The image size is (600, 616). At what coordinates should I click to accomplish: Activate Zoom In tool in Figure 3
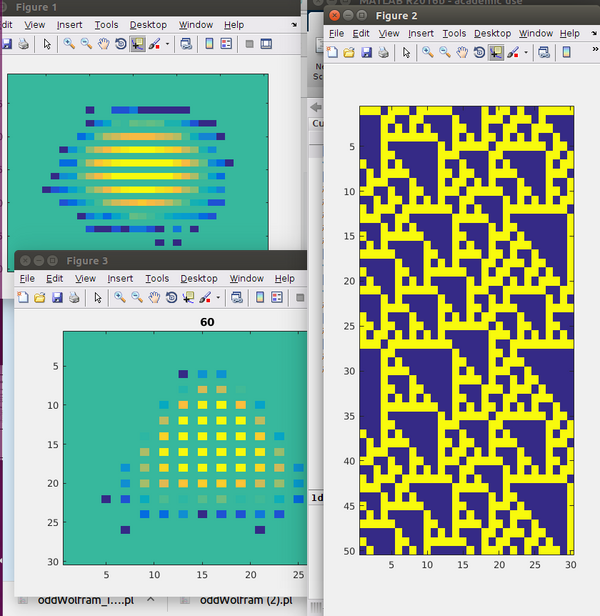[x=120, y=297]
